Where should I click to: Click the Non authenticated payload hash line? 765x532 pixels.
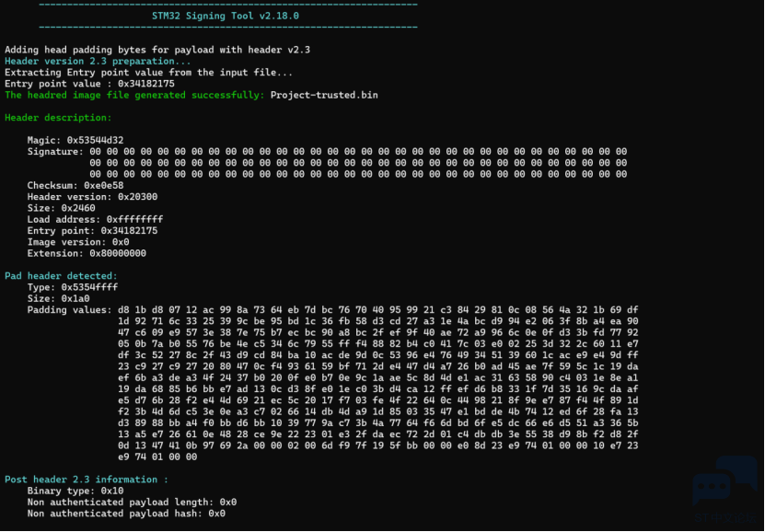click(x=126, y=514)
